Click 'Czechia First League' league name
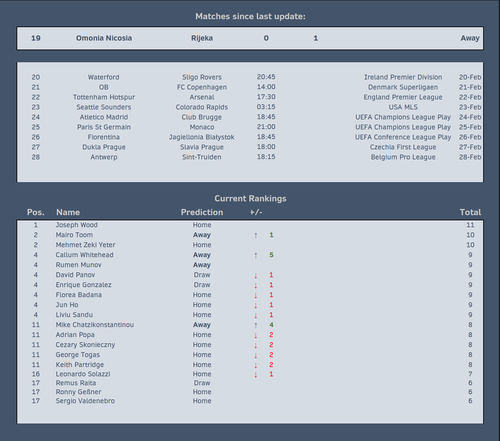This screenshot has height=441, width=500. point(403,147)
